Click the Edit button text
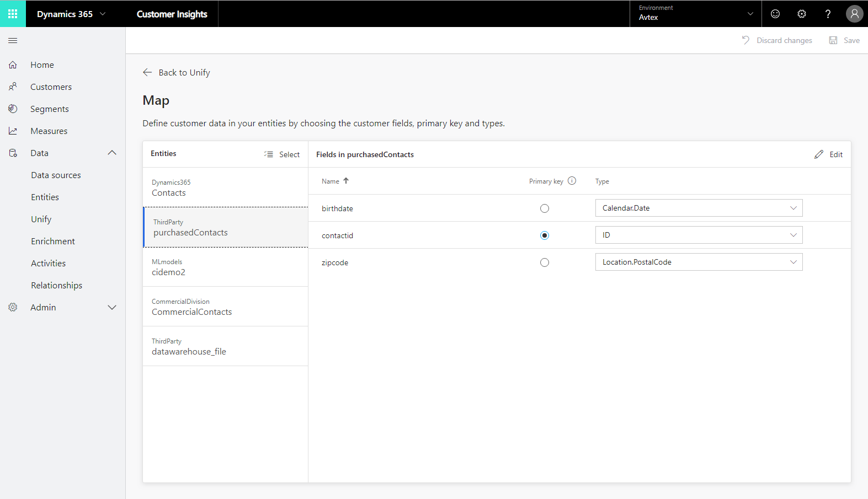Image resolution: width=868 pixels, height=499 pixels. [x=836, y=154]
